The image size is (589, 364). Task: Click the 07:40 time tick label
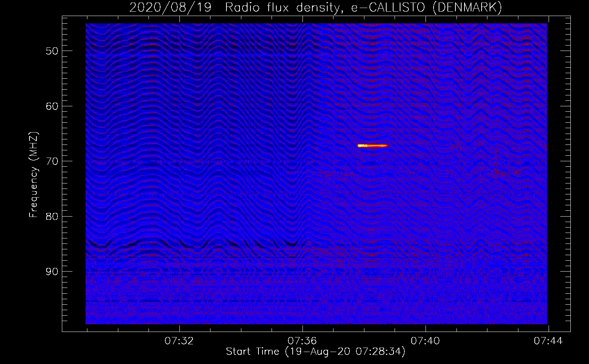425,341
